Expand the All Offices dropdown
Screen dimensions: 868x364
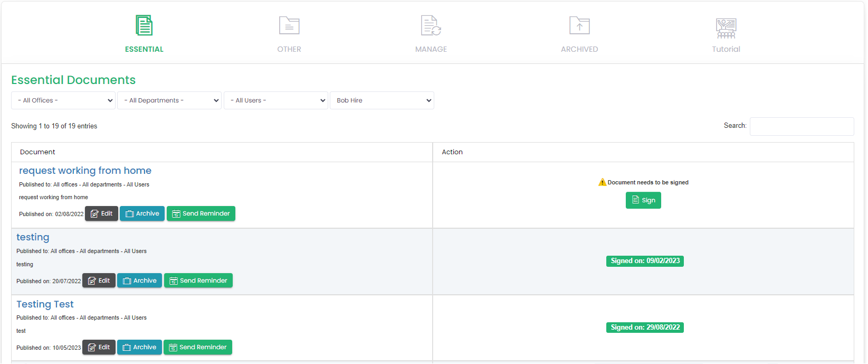63,100
